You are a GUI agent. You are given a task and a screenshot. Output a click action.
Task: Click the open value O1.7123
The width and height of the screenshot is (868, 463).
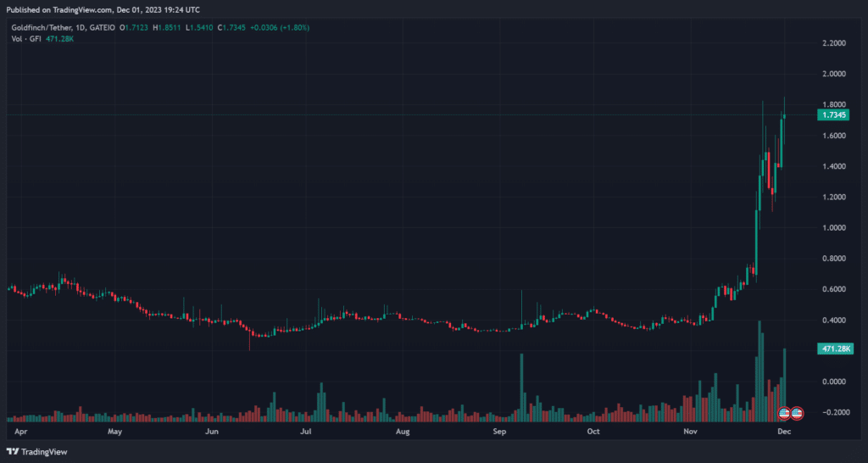(133, 28)
